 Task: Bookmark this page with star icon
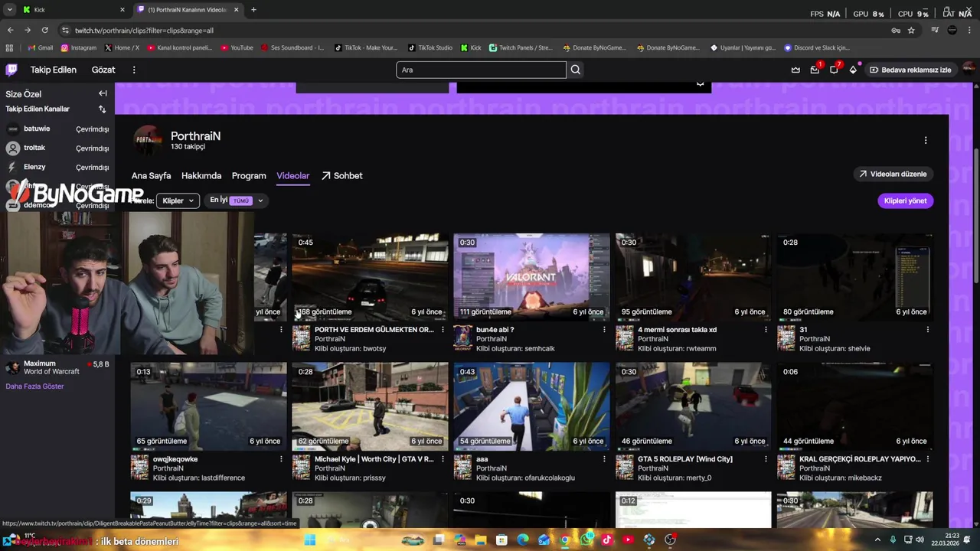coord(911,30)
